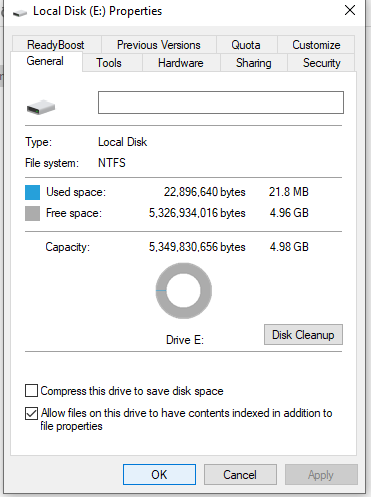The width and height of the screenshot is (371, 497).
Task: Click the empty drive label input field
Action: click(x=221, y=102)
